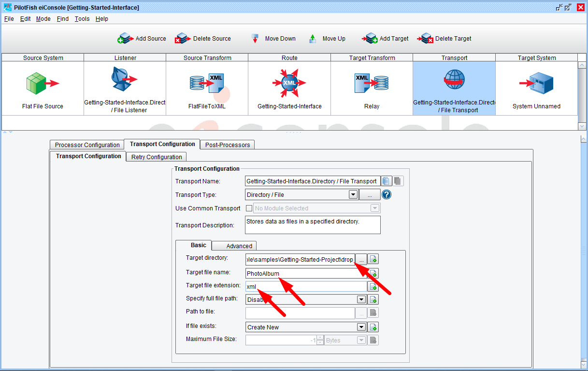The image size is (588, 371).
Task: Open the Tools menu
Action: coord(82,19)
